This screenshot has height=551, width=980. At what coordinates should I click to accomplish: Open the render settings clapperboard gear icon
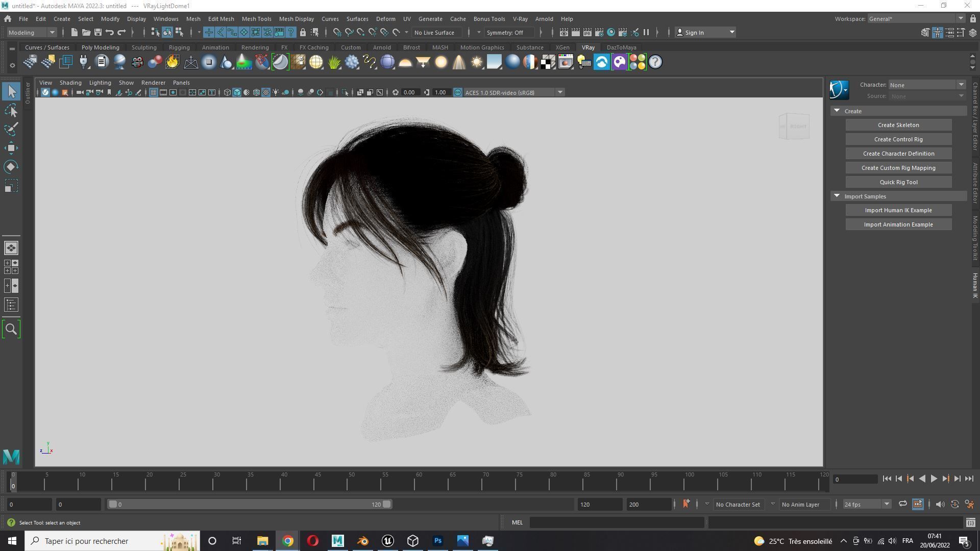[599, 33]
